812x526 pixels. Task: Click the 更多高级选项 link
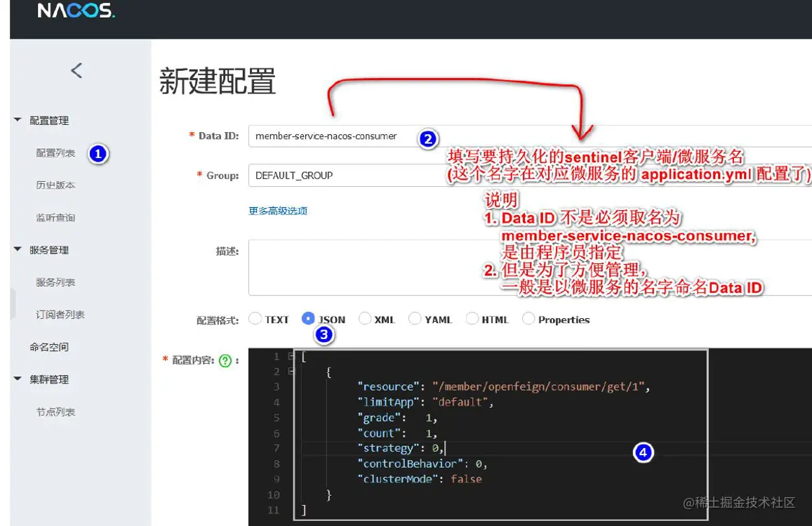pyautogui.click(x=278, y=211)
